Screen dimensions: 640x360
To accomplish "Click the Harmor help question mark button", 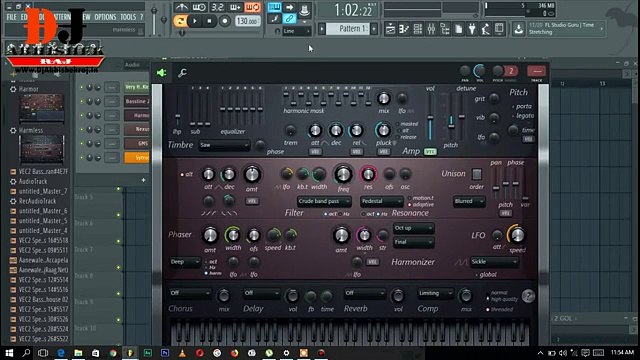I will (528, 296).
